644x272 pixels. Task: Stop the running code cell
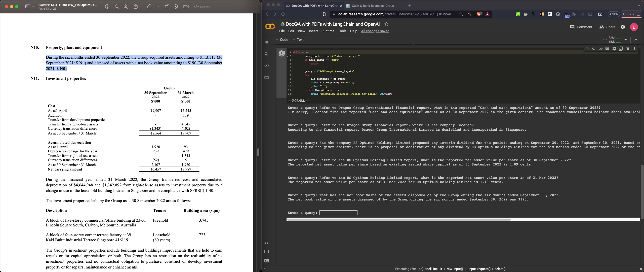(x=281, y=53)
